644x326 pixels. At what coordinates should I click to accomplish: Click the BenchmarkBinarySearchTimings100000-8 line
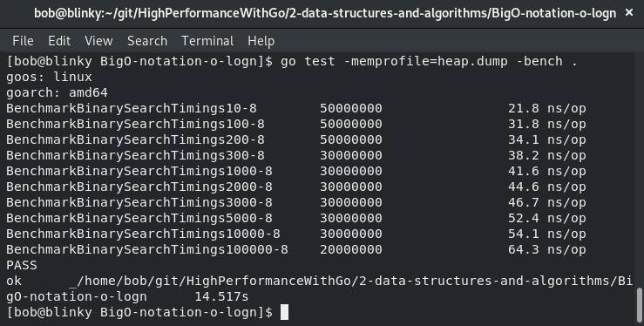[296, 249]
